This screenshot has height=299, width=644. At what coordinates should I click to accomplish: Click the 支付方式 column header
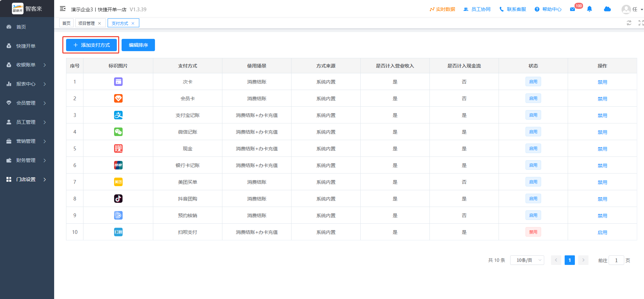[188, 66]
